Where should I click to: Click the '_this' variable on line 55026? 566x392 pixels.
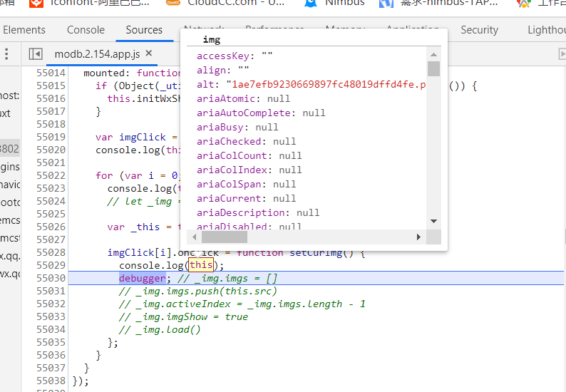tap(145, 227)
